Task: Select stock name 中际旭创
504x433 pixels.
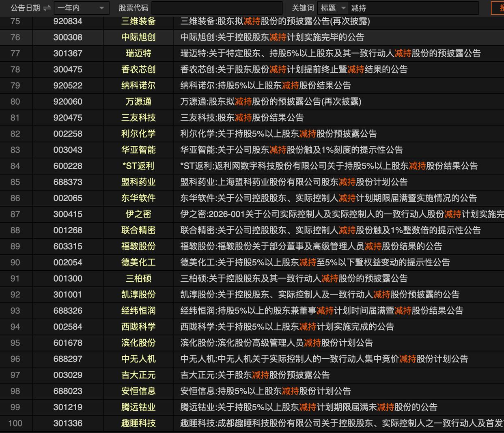Action: (x=138, y=37)
